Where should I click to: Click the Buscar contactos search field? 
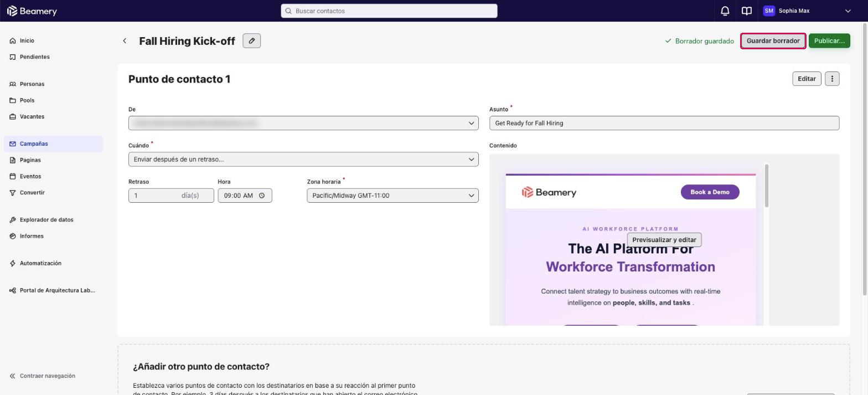[x=389, y=11]
